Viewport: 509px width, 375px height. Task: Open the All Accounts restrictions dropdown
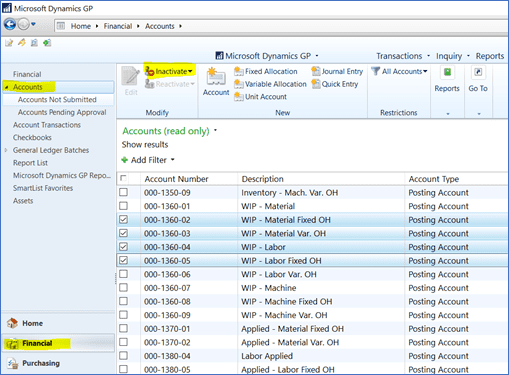tap(425, 71)
